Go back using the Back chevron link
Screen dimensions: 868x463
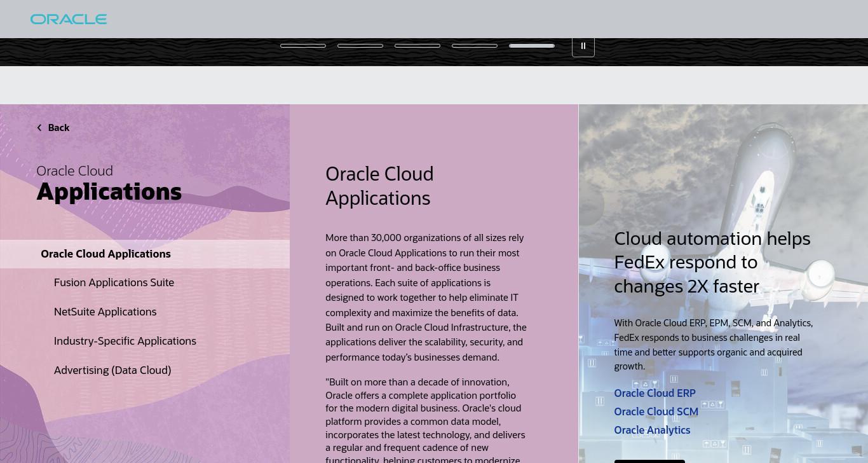(53, 128)
